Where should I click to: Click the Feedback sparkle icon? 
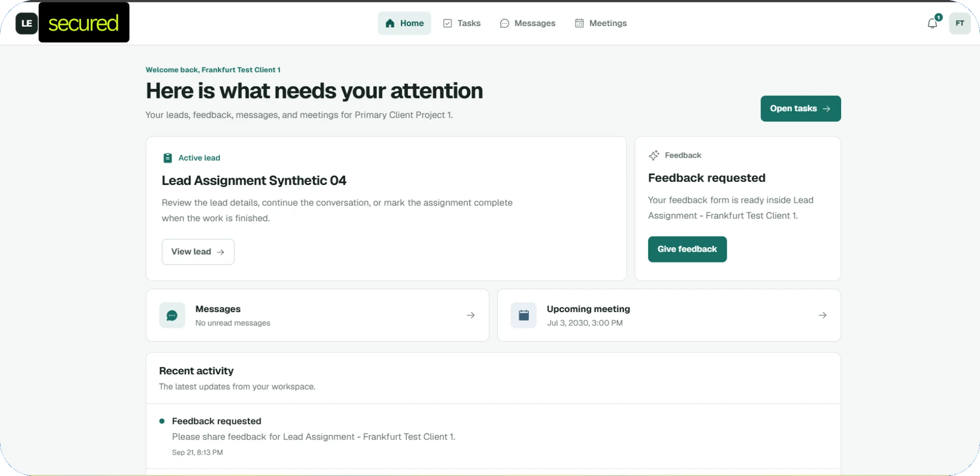[x=654, y=155]
